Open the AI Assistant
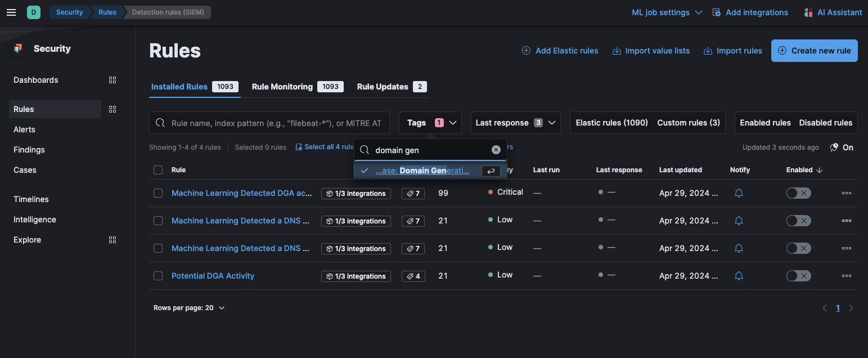The height and width of the screenshot is (358, 868). click(833, 12)
